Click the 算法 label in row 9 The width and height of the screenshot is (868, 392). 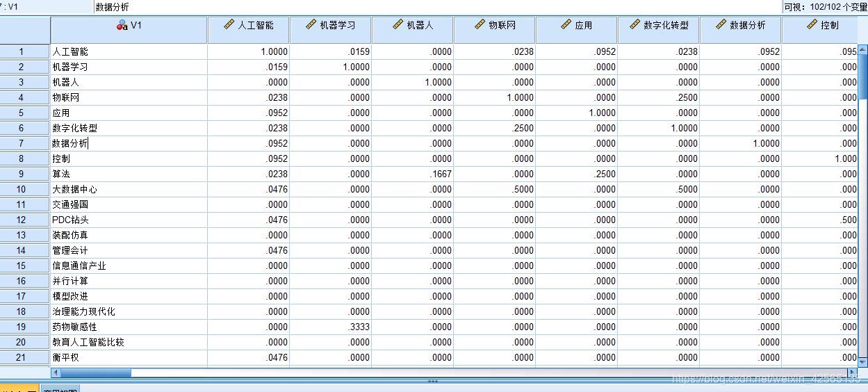(x=61, y=174)
